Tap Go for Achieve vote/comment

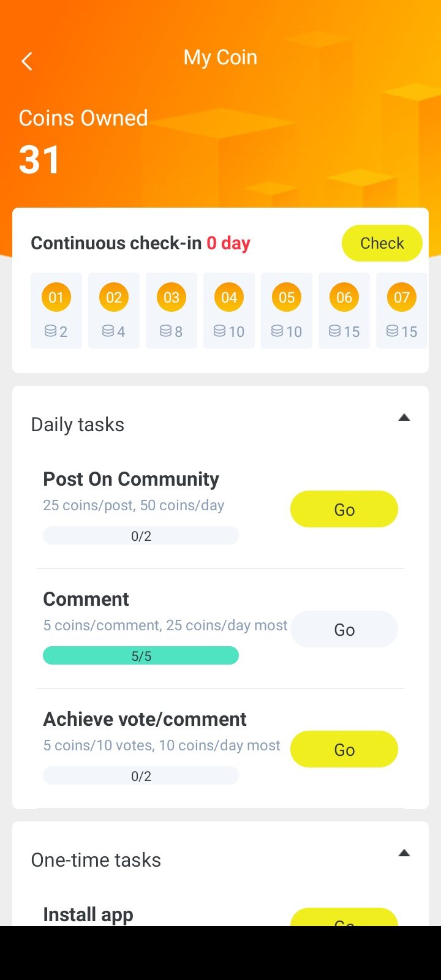click(344, 749)
